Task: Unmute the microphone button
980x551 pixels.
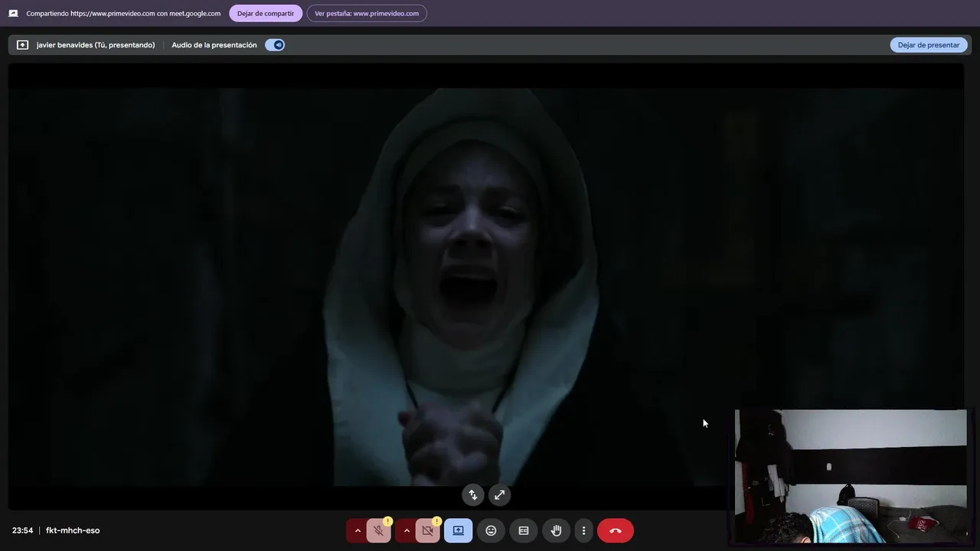Action: (x=379, y=530)
